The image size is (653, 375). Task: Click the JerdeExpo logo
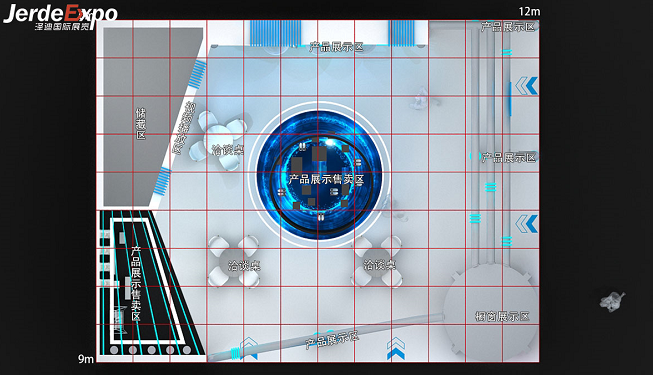pyautogui.click(x=60, y=17)
